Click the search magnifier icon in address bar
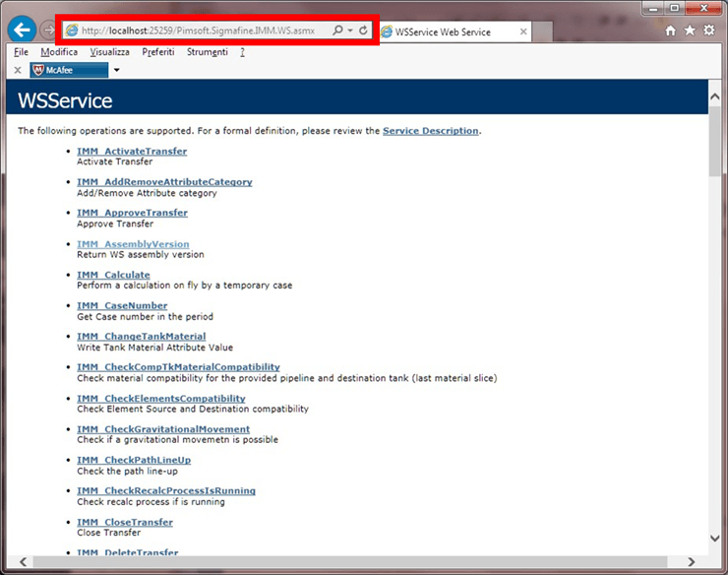 click(x=337, y=31)
